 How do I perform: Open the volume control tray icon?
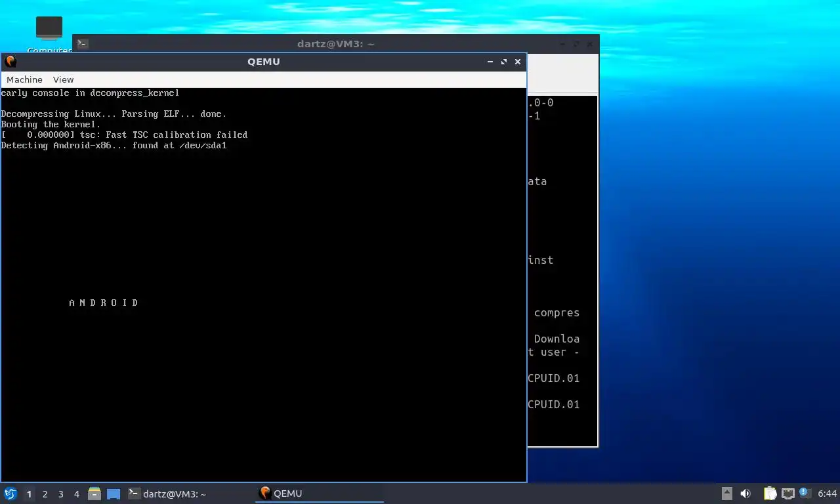click(745, 493)
